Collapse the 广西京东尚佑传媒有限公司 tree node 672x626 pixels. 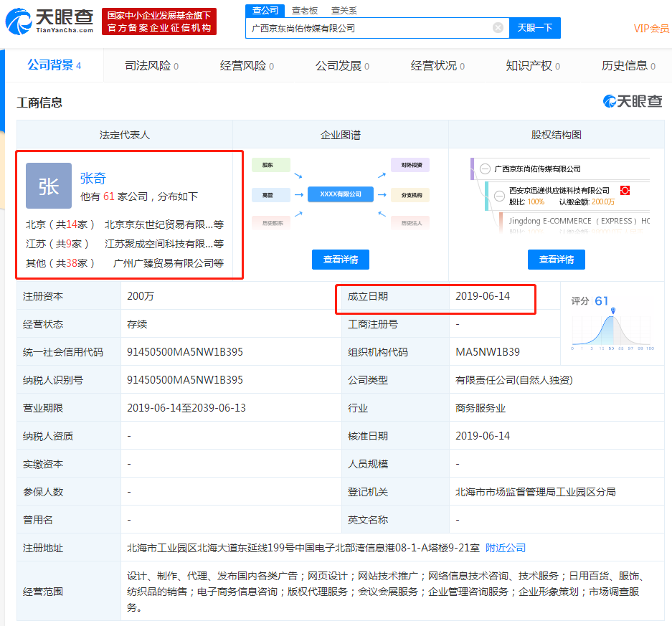(x=485, y=169)
